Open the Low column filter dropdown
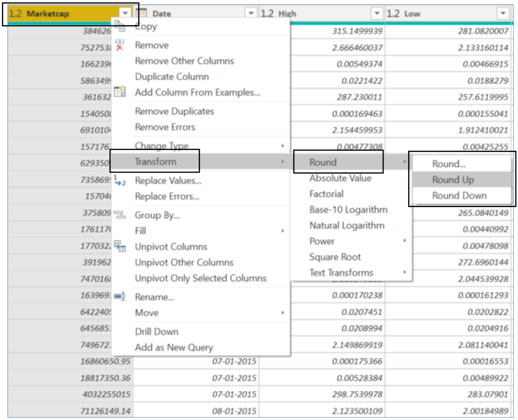Screen dimensions: 518x420 click(x=502, y=13)
